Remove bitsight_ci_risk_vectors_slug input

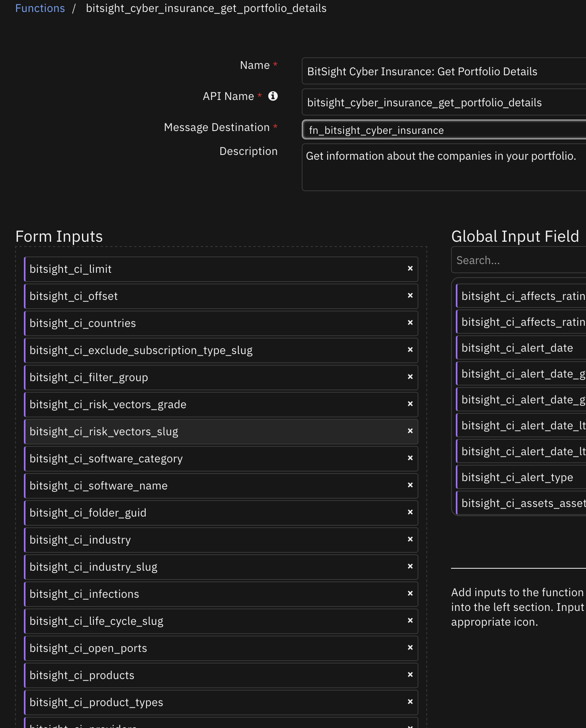click(410, 431)
